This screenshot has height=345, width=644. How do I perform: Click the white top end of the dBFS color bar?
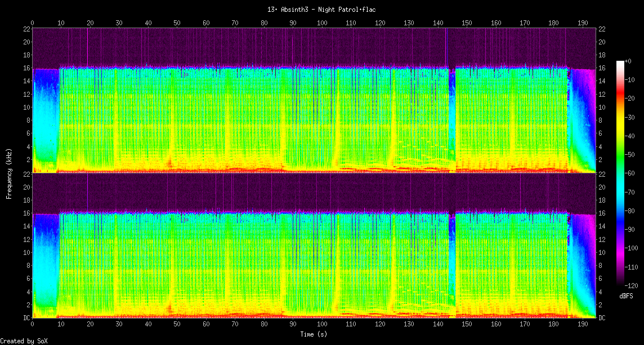(x=620, y=62)
